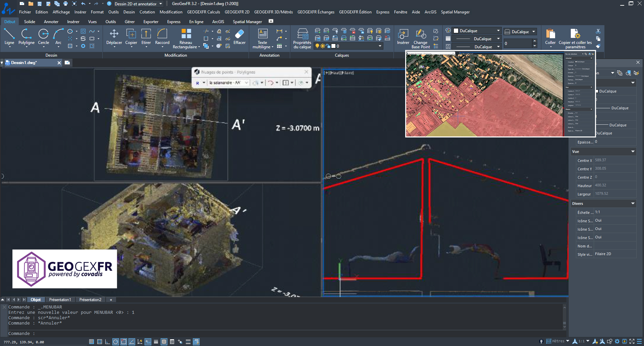Open the GEOGEXFR Calculs menu

(x=204, y=12)
